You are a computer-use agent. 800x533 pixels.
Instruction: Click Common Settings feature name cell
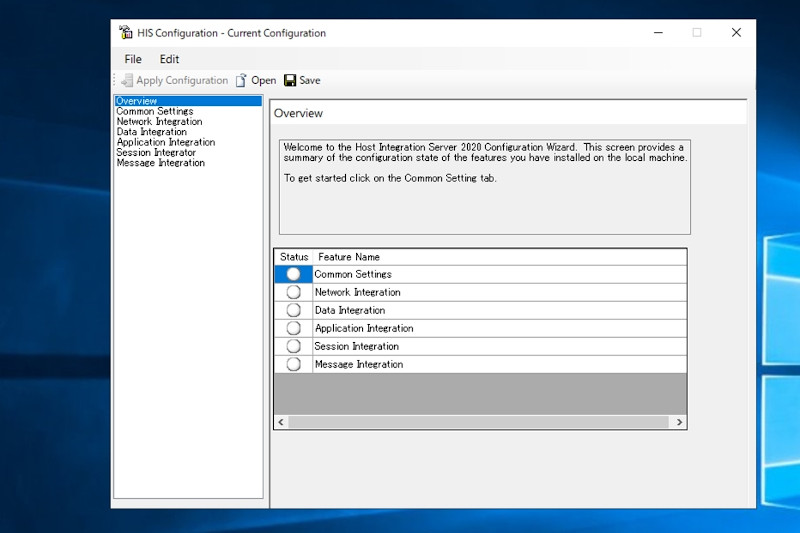[499, 274]
